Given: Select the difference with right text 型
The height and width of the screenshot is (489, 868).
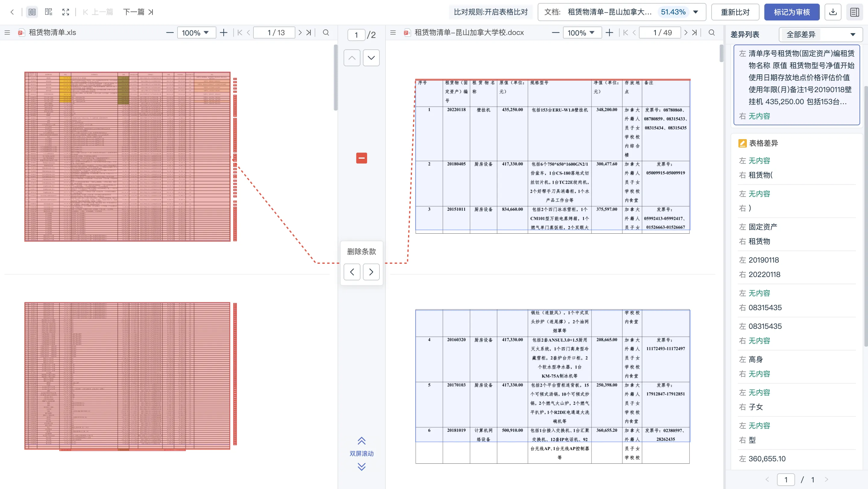Looking at the screenshot, I should [797, 433].
